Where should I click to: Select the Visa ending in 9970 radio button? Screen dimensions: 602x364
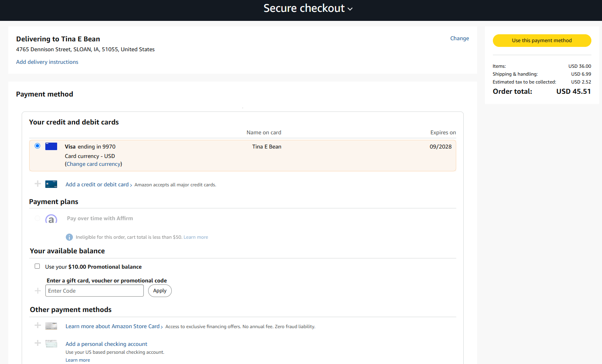[37, 146]
